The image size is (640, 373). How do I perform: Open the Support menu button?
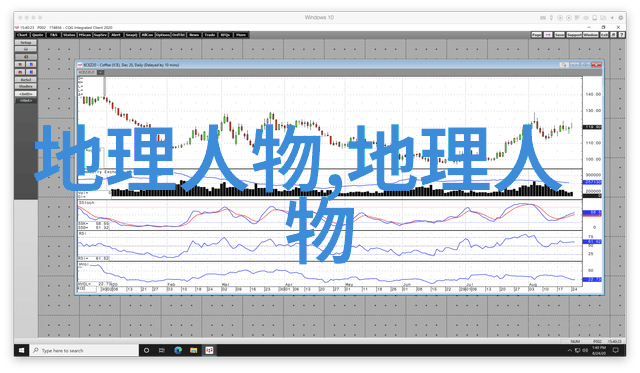(574, 35)
